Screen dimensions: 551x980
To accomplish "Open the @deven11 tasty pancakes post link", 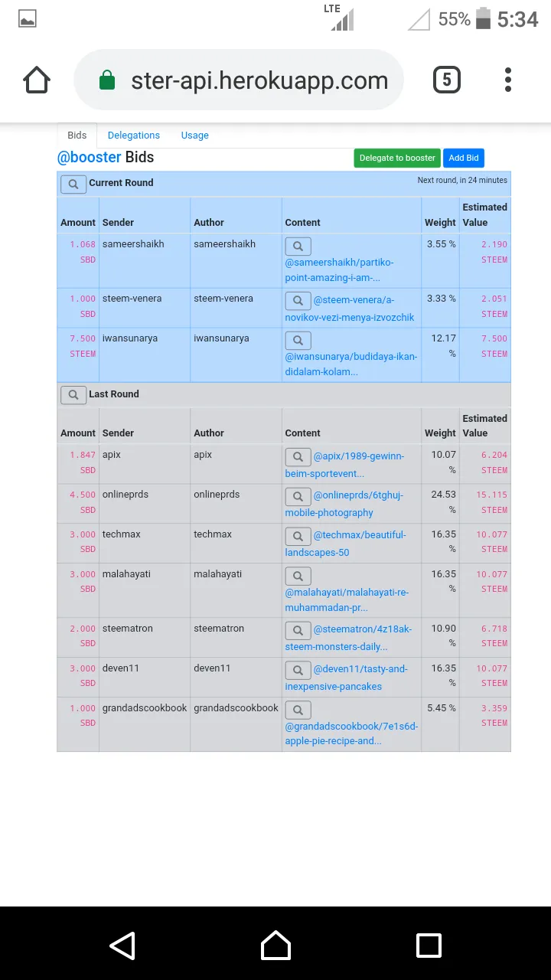I will (x=346, y=678).
